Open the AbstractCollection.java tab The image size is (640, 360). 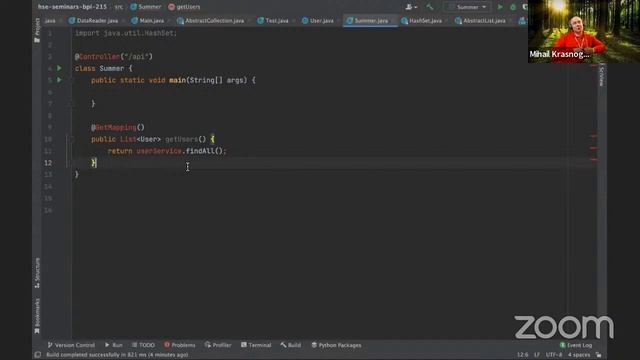pos(211,20)
